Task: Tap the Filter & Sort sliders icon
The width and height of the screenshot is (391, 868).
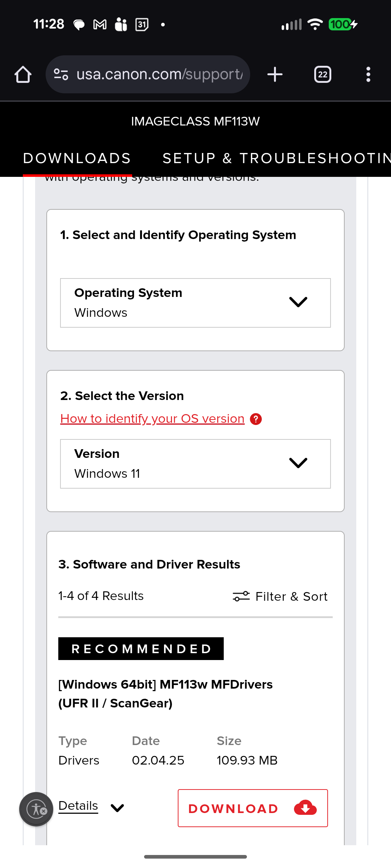Action: (x=241, y=596)
